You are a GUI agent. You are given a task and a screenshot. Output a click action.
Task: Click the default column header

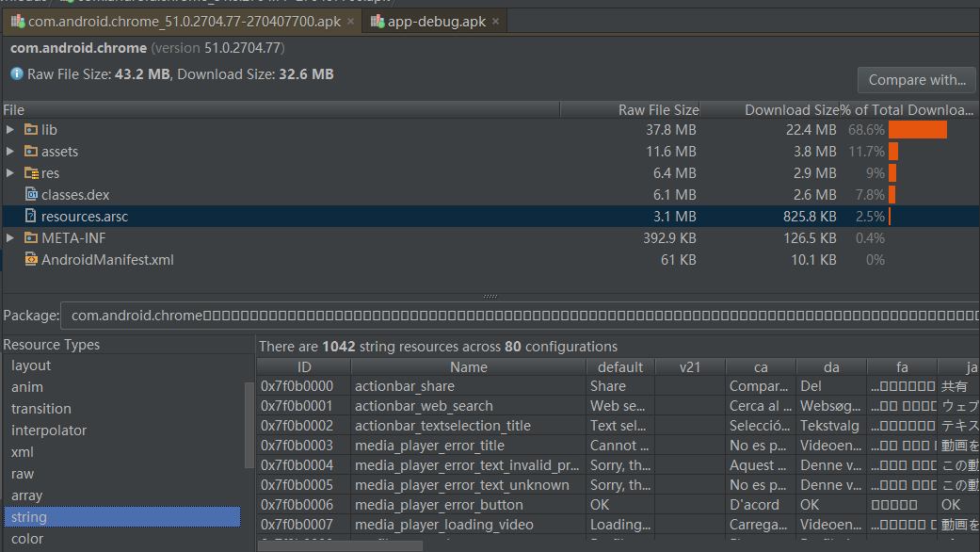click(620, 367)
